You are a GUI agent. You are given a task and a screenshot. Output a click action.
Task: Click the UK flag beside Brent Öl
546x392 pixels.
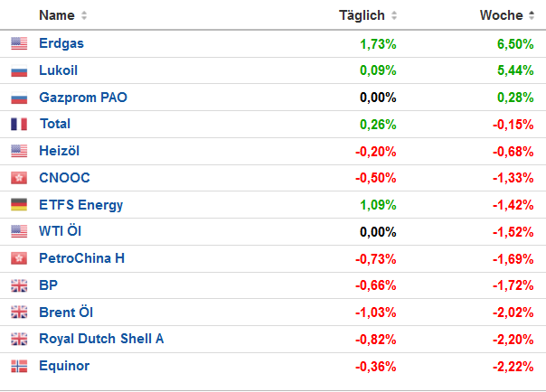pyautogui.click(x=19, y=313)
